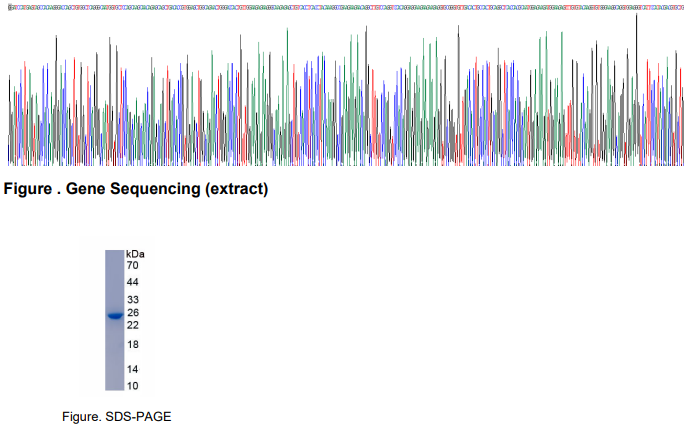Screen dimensions: 694x430
Task: Click the 44 kDa marker label
Action: (132, 282)
